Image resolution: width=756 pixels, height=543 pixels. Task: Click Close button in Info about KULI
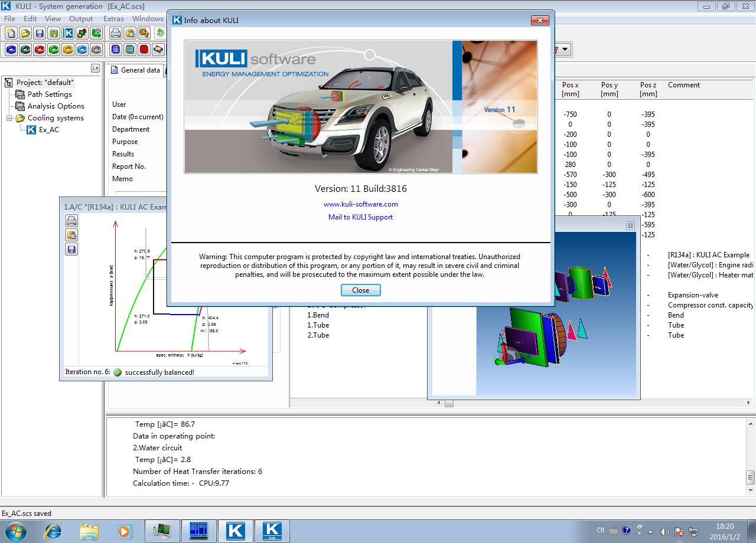tap(361, 290)
